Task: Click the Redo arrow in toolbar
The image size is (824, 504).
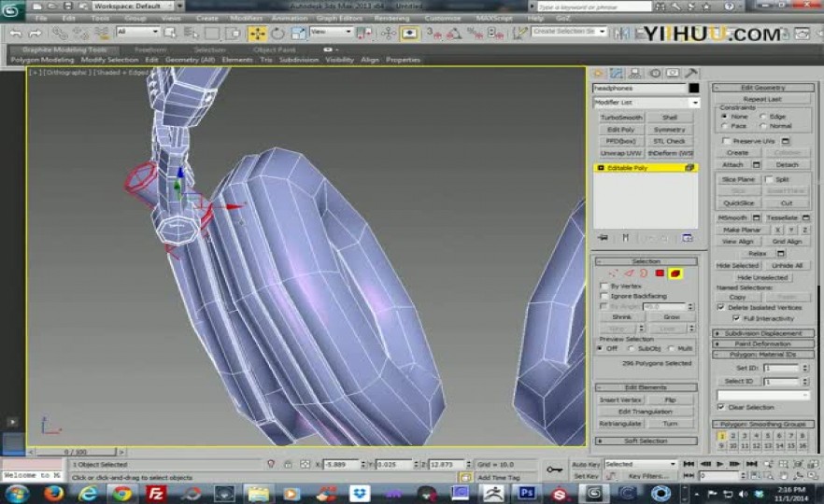Action: pos(36,34)
